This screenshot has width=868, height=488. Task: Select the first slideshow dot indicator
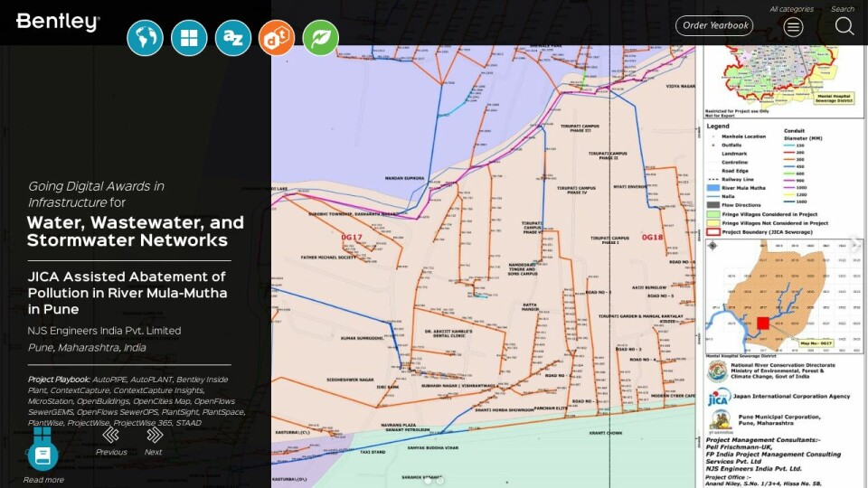[x=428, y=480]
